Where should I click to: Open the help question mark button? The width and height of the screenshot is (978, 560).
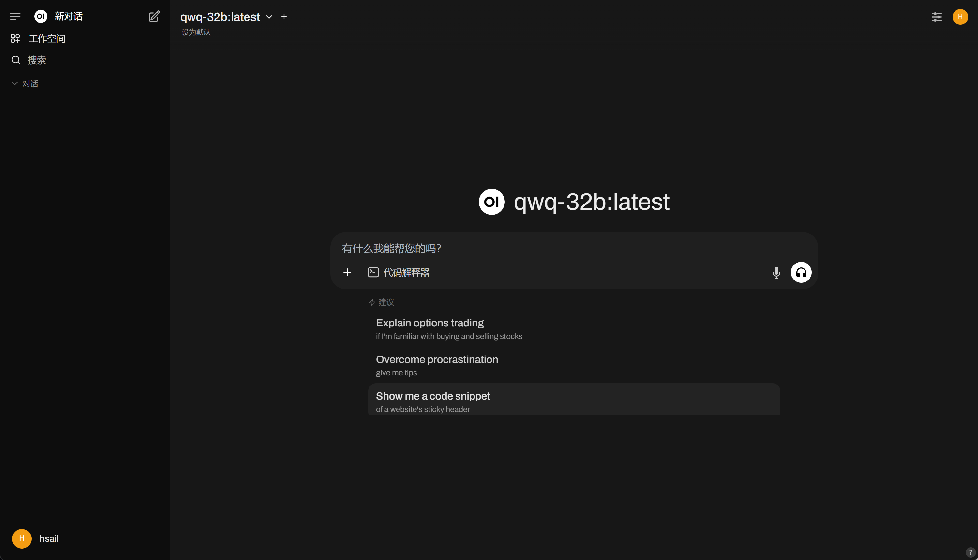[x=971, y=552]
